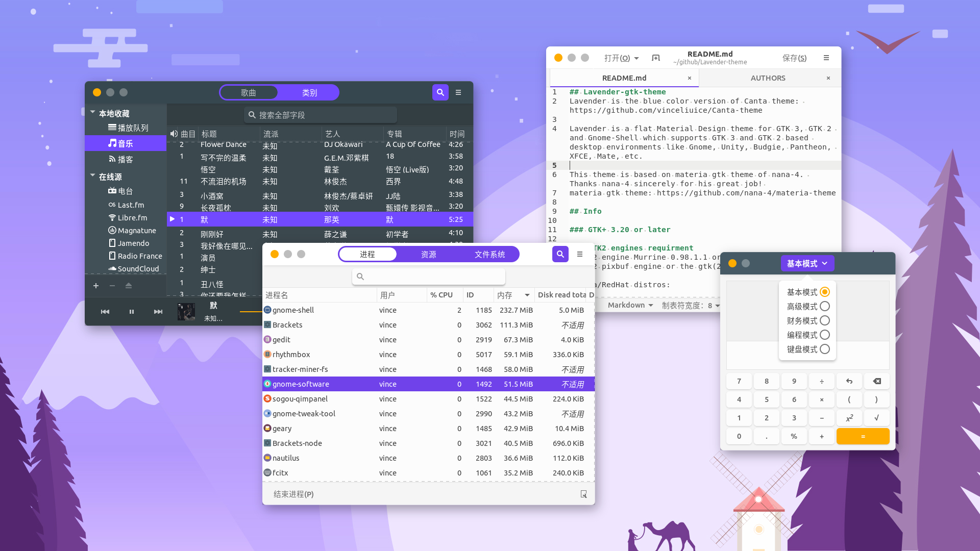
Task: Click the eject icon in Rhythmbox sidebar
Action: click(x=129, y=286)
